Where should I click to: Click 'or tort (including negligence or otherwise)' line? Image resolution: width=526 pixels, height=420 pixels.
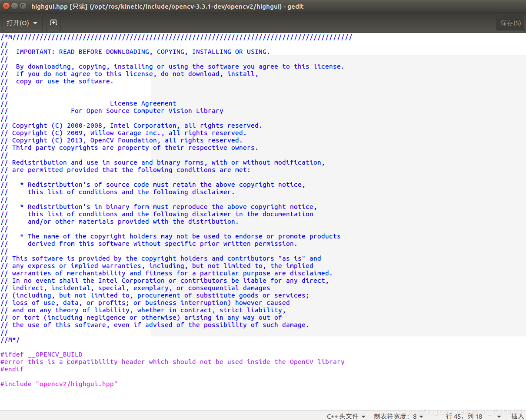coord(141,317)
